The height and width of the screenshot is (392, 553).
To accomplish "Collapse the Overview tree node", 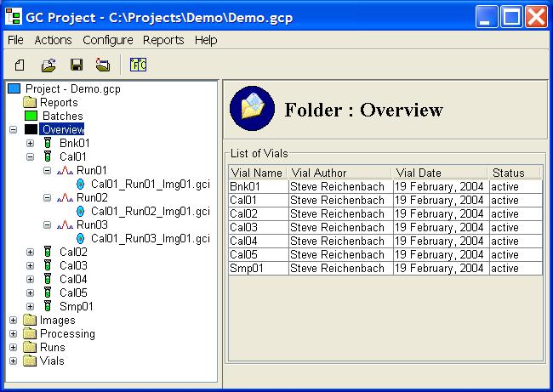I will (x=13, y=129).
